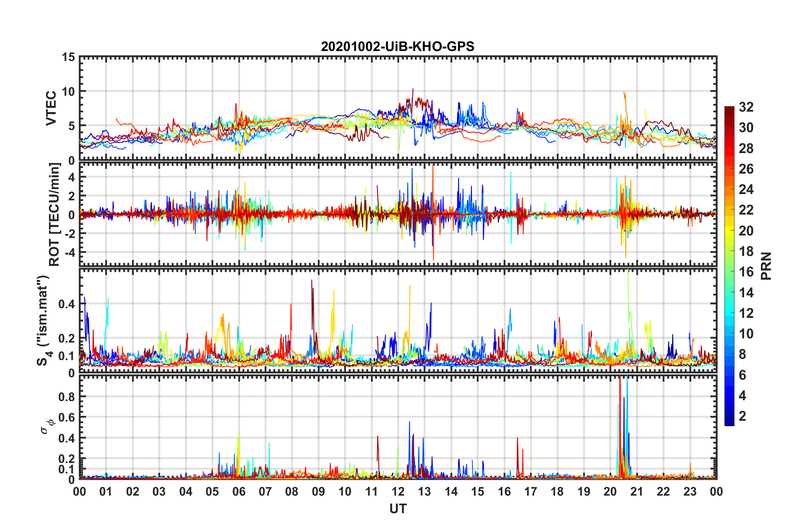Click the VTEC y-axis label
This screenshot has width=796, height=532.
pos(51,108)
